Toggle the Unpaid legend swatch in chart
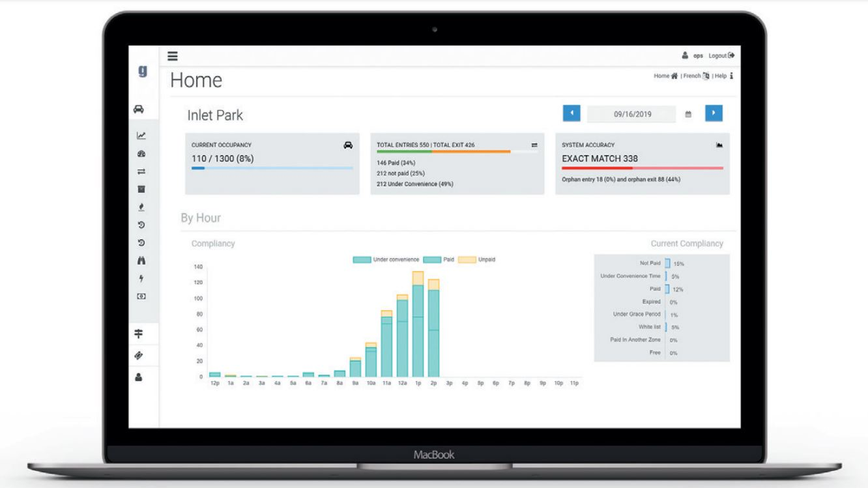The height and width of the screenshot is (488, 868). [467, 259]
